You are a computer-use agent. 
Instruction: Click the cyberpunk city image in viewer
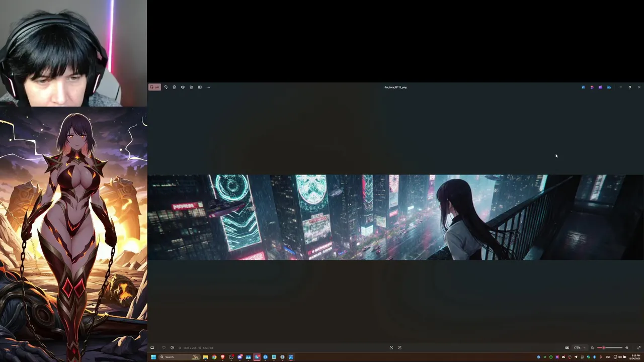tap(395, 217)
